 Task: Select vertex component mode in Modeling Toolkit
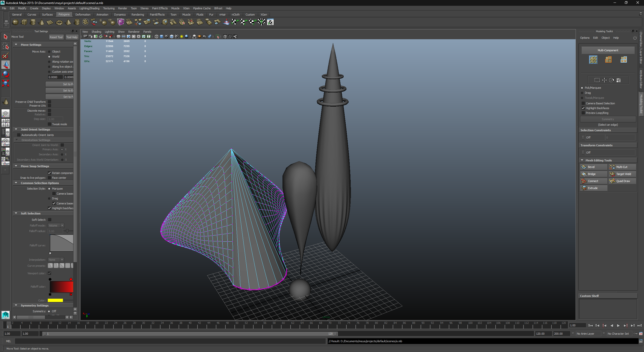pyautogui.click(x=593, y=60)
